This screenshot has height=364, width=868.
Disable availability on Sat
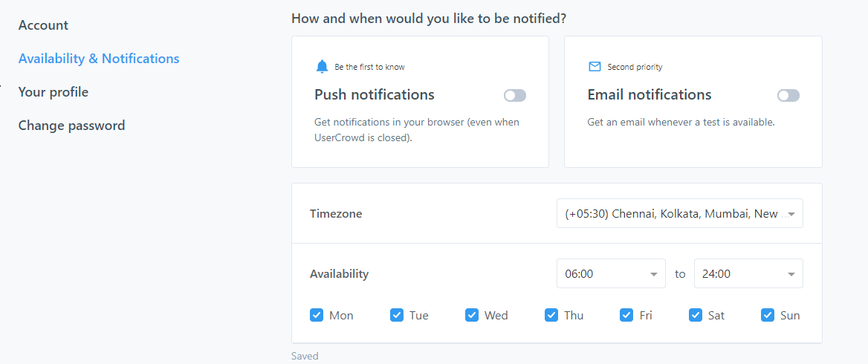[696, 315]
